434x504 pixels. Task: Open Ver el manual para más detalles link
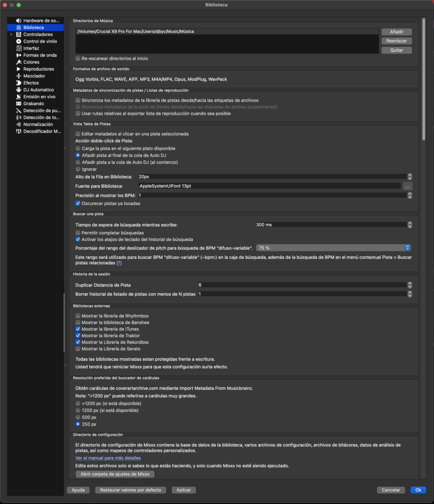click(x=108, y=458)
